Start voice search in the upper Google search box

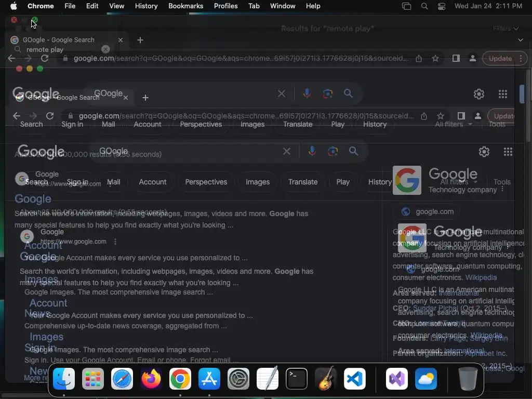307,94
